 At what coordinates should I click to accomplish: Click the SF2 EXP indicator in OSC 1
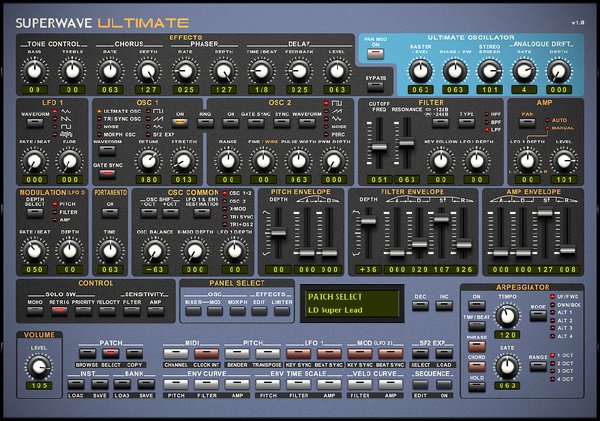point(148,135)
